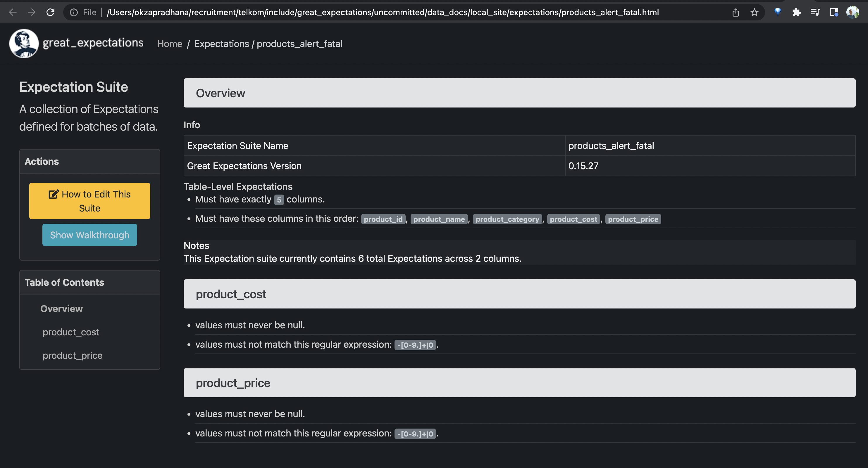Click the file info icon in address bar
Viewport: 868px width, 468px height.
74,13
